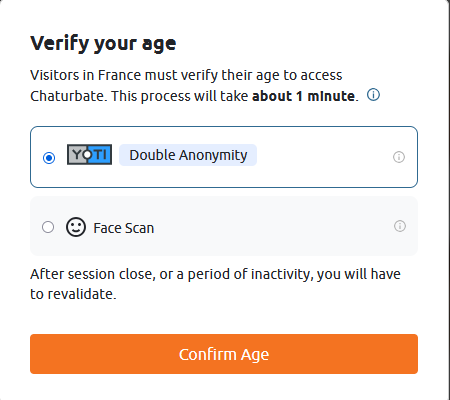This screenshot has width=450, height=400.
Task: Click the word 'Chaturbate' in the description
Action: coord(68,96)
